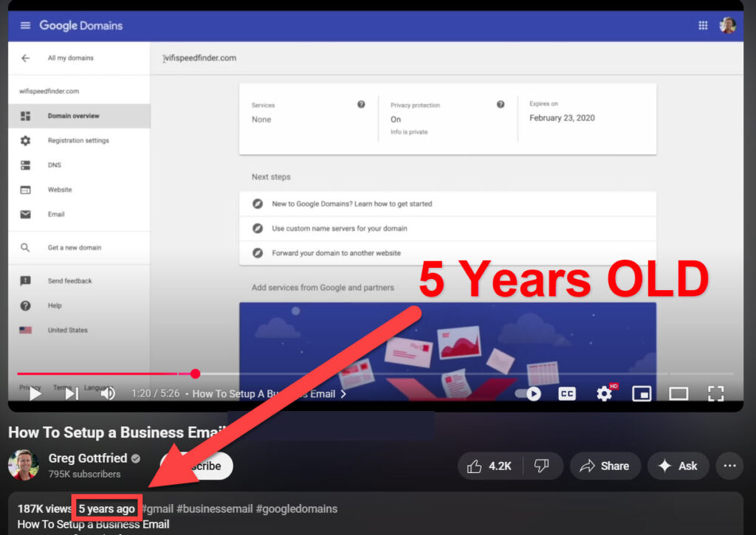Open Forward your domain step
Image resolution: width=756 pixels, height=535 pixels.
tap(447, 253)
